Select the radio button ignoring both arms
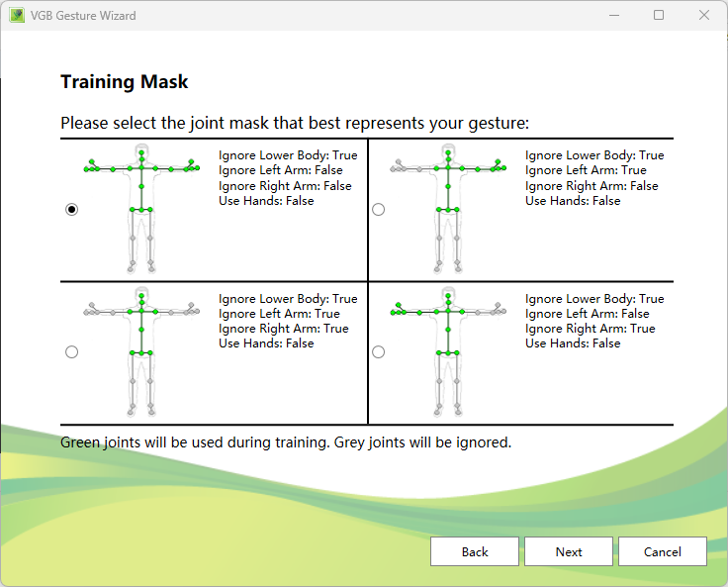The image size is (728, 587). 71,352
